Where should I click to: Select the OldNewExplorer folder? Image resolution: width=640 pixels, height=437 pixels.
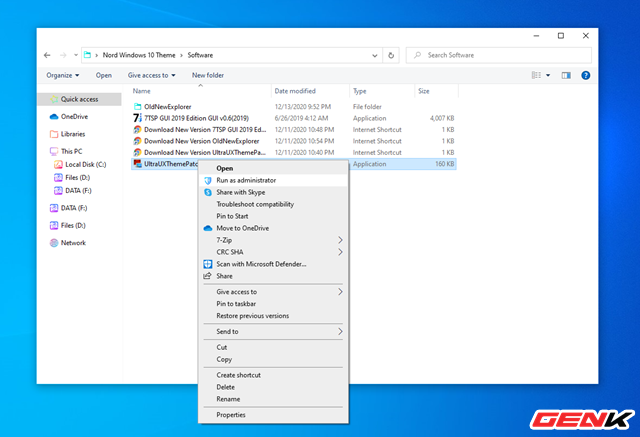click(x=167, y=107)
